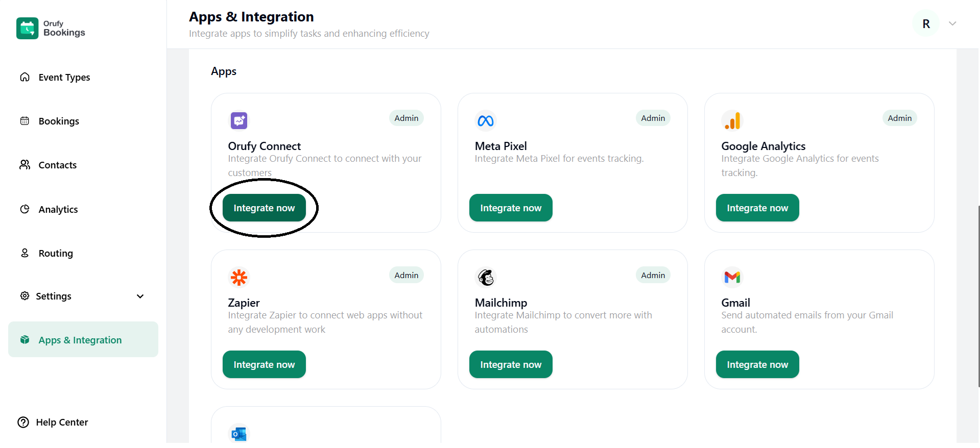Click the Mailchimp monkey logo icon
Viewport: 980px width, 448px height.
click(x=485, y=278)
